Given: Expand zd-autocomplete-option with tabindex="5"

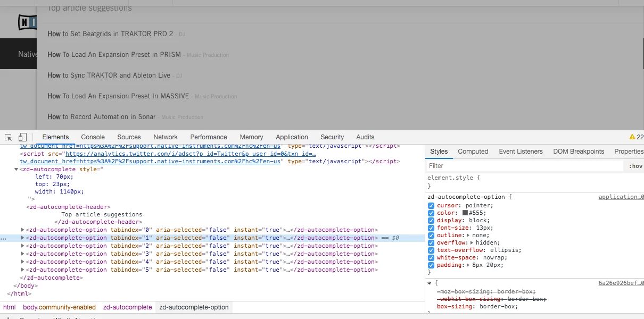Looking at the screenshot, I should (22, 270).
